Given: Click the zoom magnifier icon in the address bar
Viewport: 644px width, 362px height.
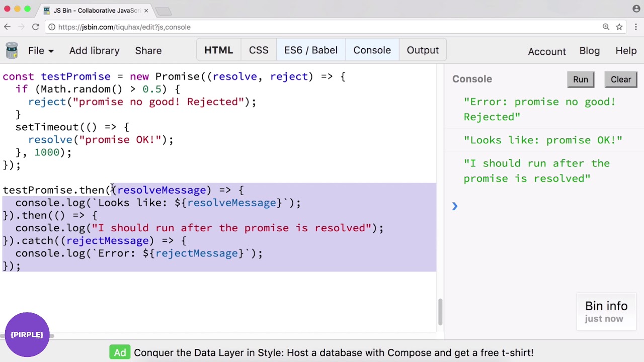Looking at the screenshot, I should click(606, 27).
